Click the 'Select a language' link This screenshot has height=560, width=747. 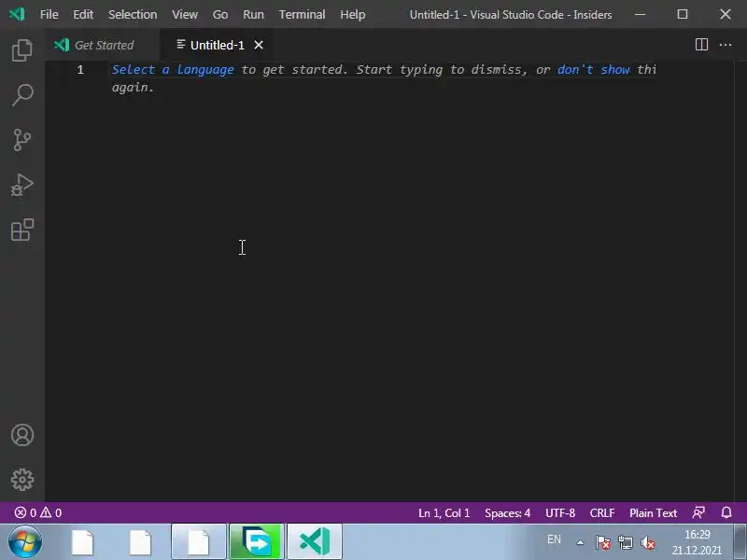point(173,69)
